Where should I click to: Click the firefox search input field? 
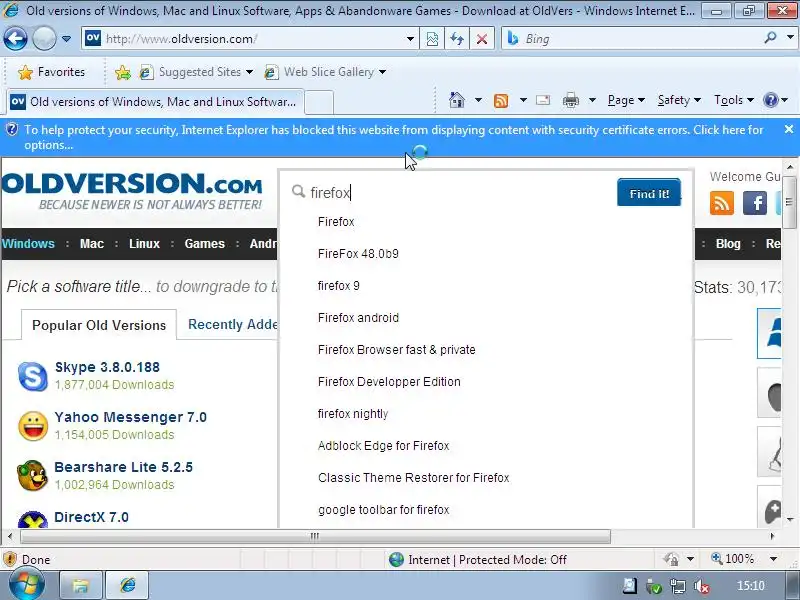[x=454, y=193]
